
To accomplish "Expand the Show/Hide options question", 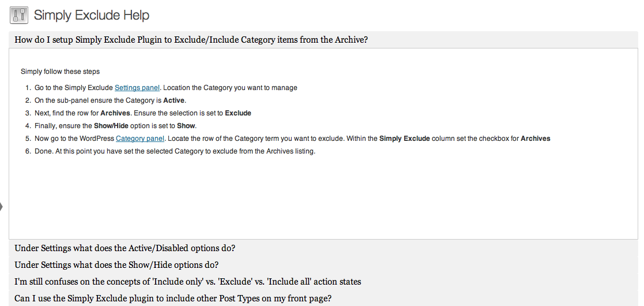I will click(116, 265).
